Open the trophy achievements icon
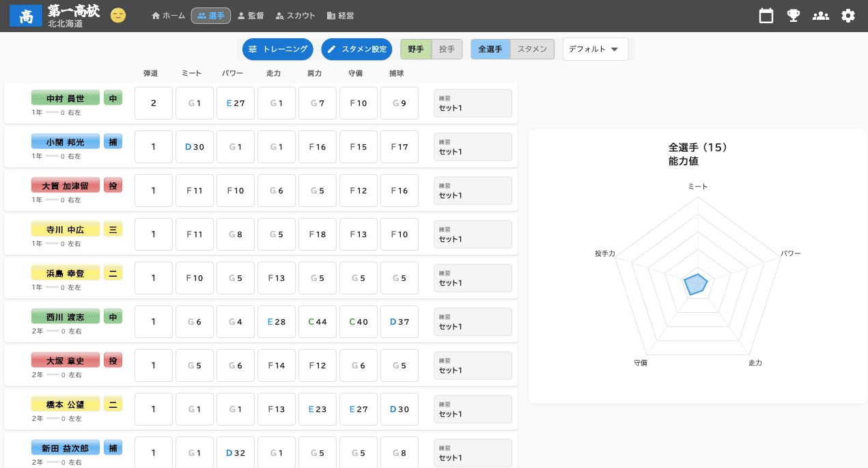The width and height of the screenshot is (868, 468). [794, 16]
